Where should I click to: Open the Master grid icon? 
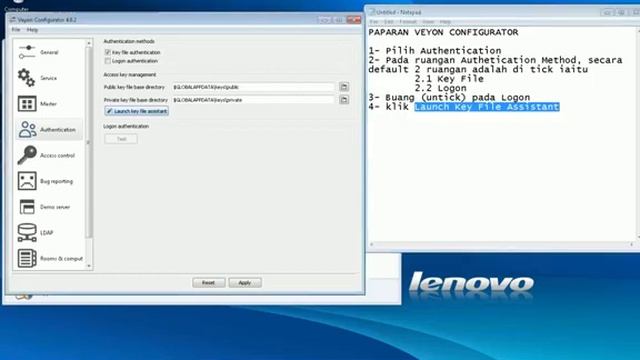[27, 104]
